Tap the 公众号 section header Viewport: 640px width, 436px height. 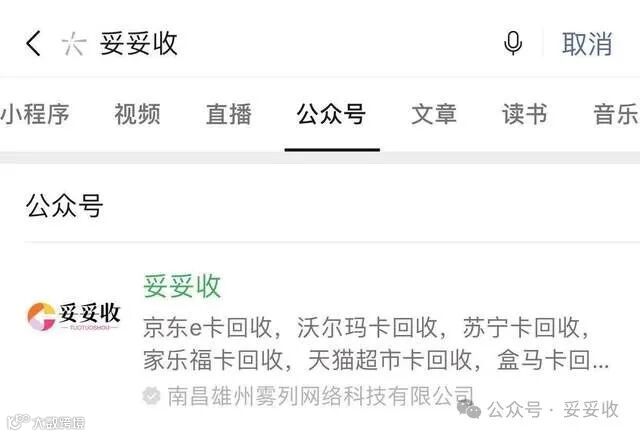click(x=64, y=206)
